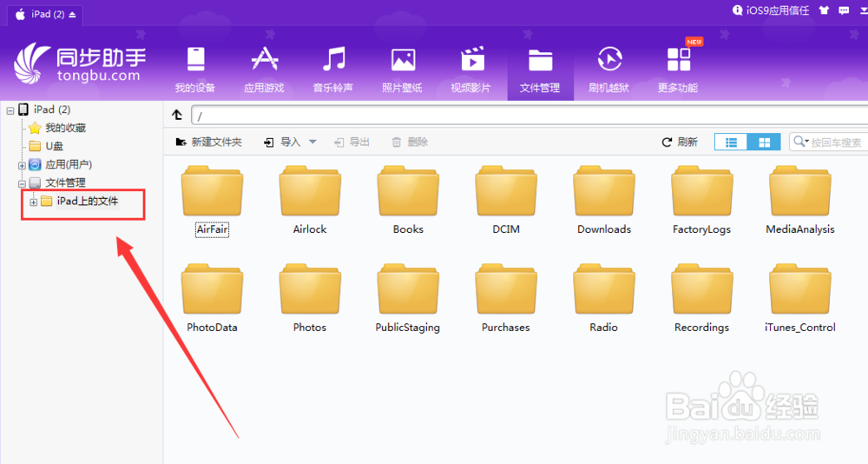This screenshot has width=868, height=464.
Task: Go up one directory level
Action: point(177,115)
